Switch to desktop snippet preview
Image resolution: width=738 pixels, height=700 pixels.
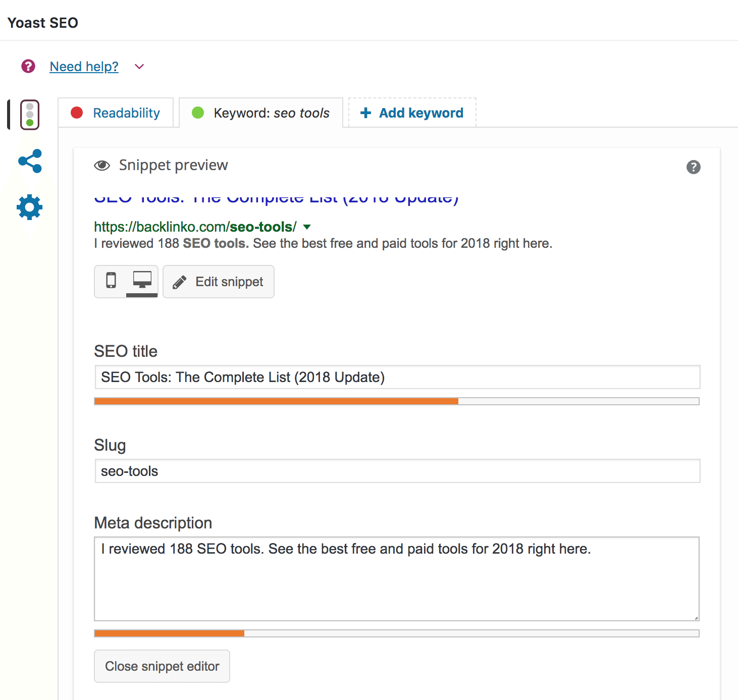click(142, 280)
